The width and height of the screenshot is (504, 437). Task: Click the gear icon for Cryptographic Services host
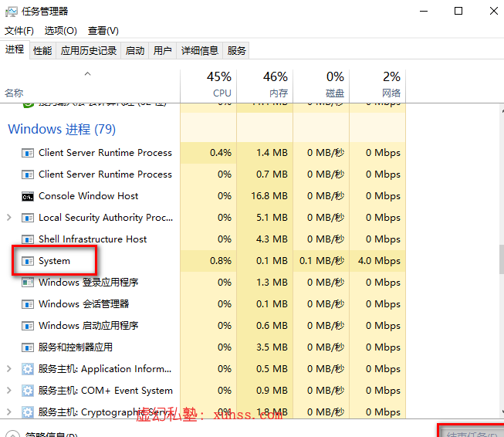pos(28,412)
